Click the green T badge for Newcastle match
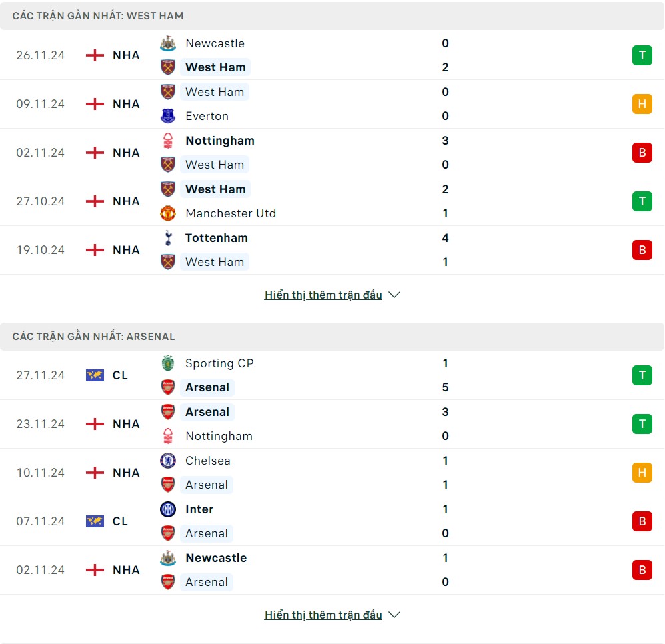Viewport: 665px width, 644px height. [642, 55]
